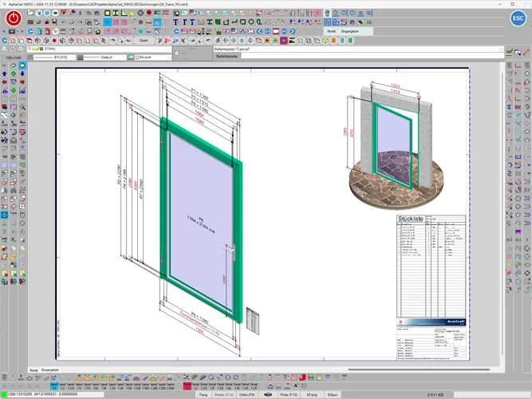Select the Model tab at bottom left

pyautogui.click(x=34, y=371)
